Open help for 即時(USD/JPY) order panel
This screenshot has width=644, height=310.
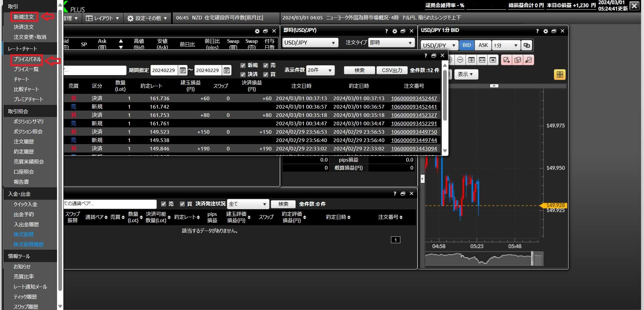[386, 31]
